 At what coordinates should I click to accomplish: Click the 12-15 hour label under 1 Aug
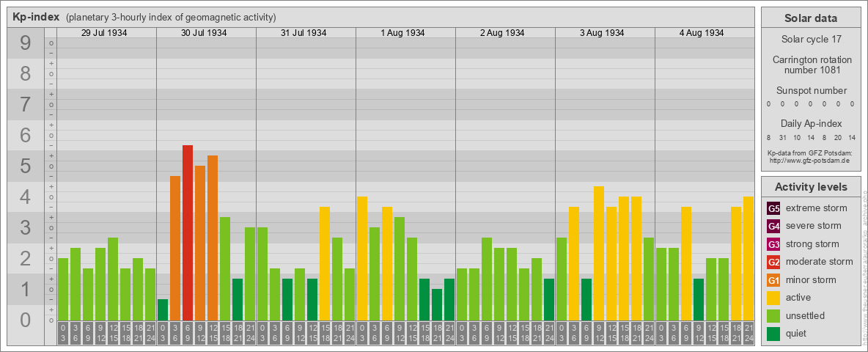(x=412, y=333)
